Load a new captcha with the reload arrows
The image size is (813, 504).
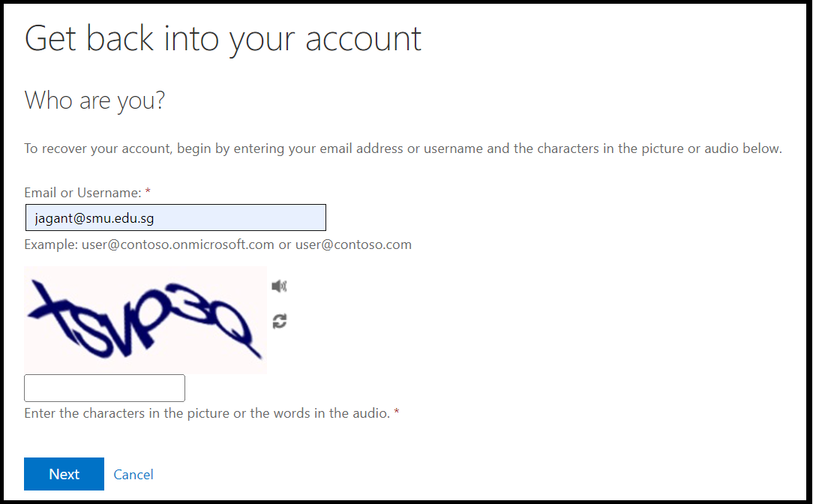pos(280,321)
